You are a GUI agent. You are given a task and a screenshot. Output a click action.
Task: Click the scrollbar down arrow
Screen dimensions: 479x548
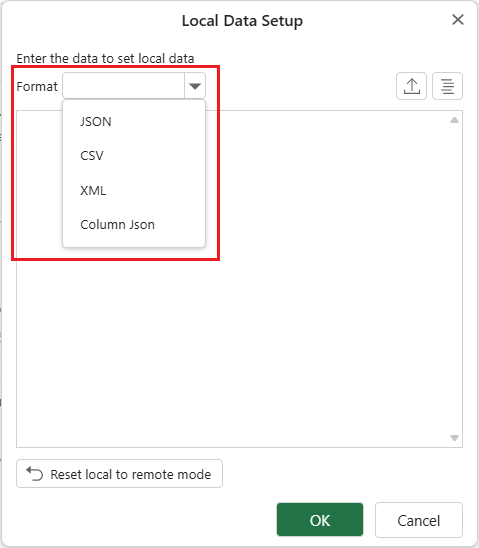454,438
